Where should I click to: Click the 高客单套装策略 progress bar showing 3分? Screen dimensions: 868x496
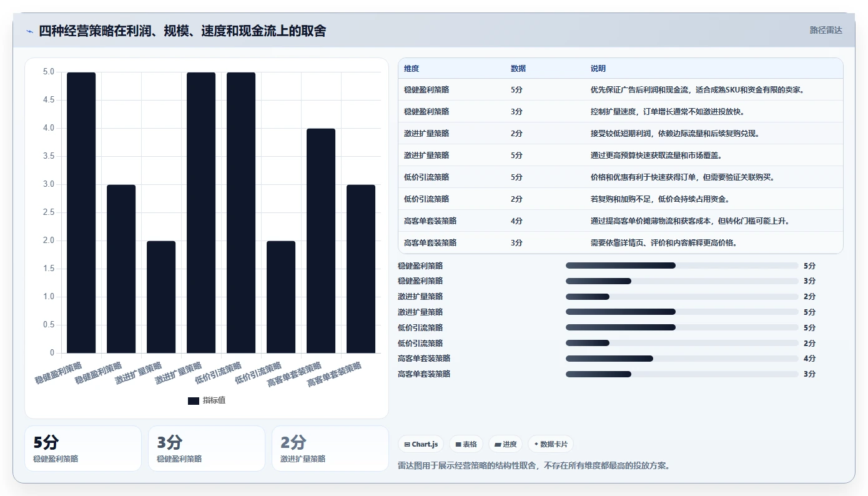[682, 374]
